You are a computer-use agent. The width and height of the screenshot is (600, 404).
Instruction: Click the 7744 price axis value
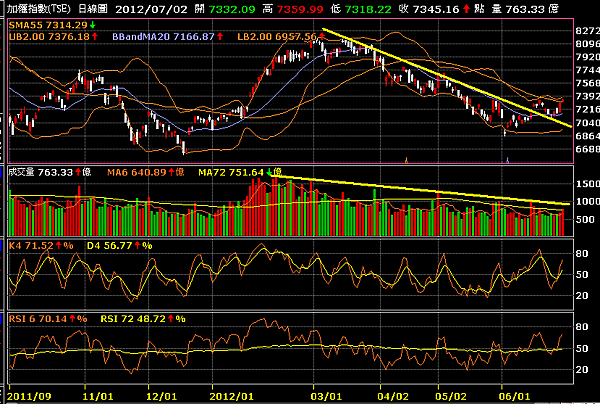587,70
